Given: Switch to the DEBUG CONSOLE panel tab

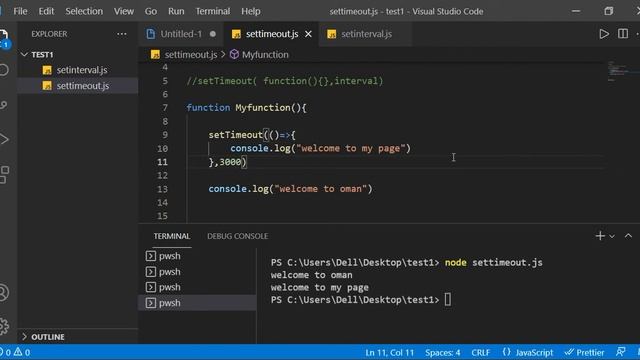Looking at the screenshot, I should pos(238,236).
